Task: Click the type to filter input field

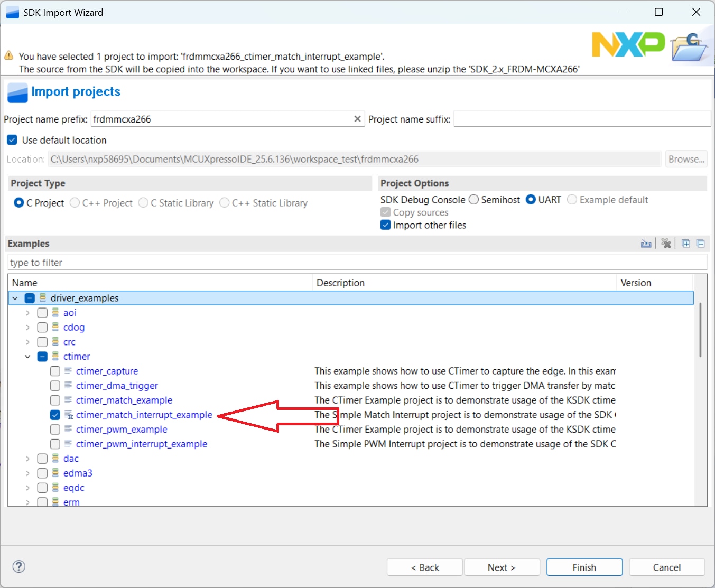Action: 211,262
